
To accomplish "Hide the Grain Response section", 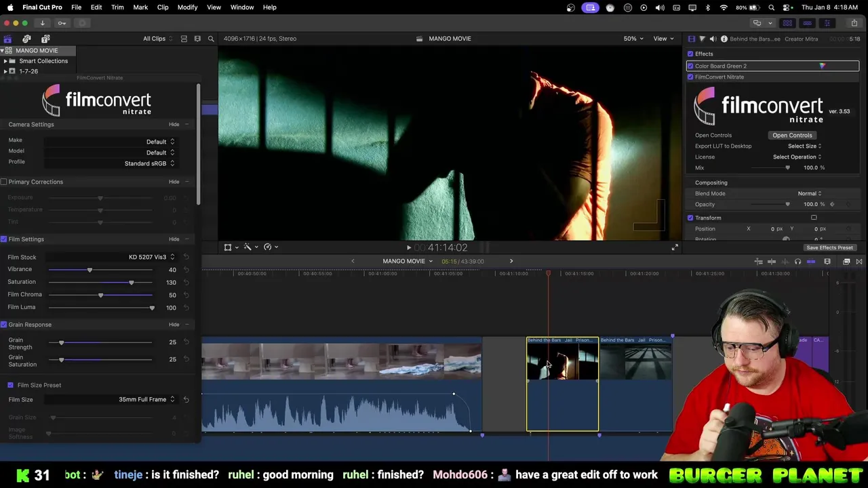I will (174, 325).
